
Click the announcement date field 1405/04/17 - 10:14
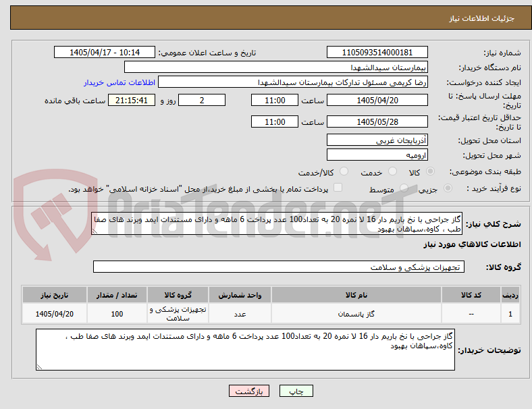(x=105, y=52)
